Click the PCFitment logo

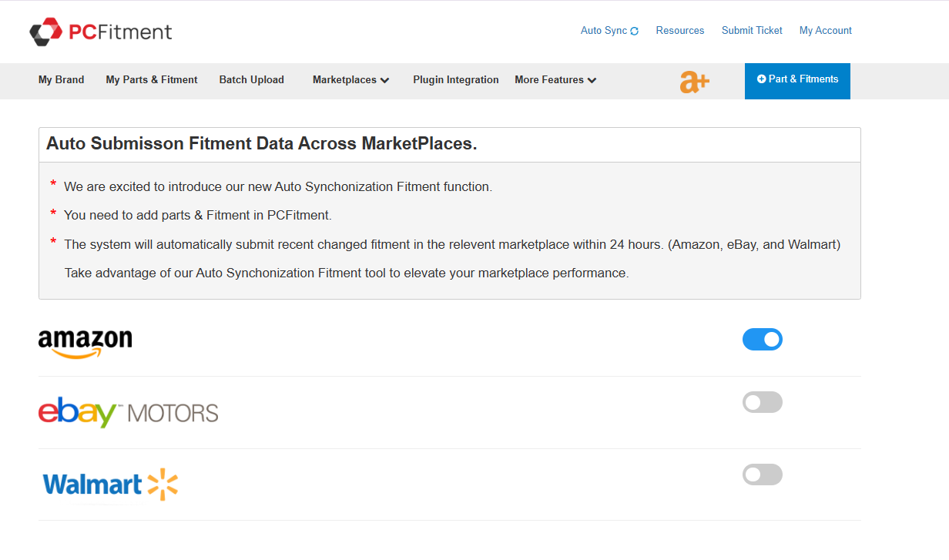[x=101, y=32]
